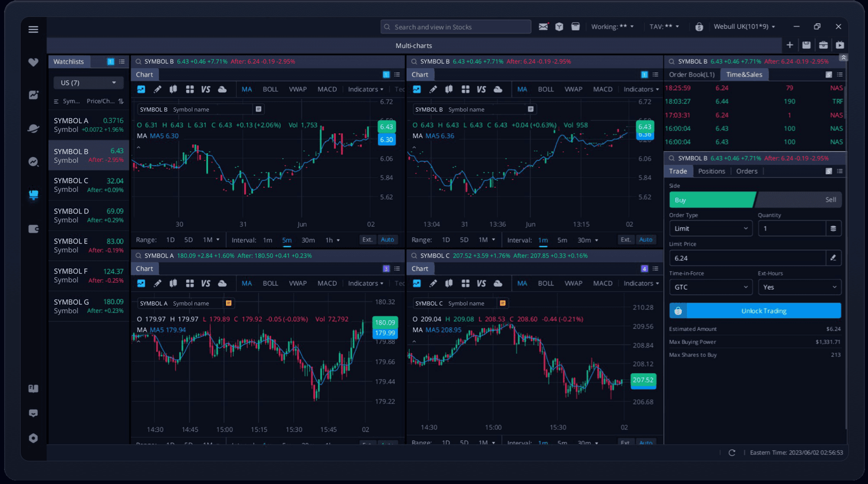868x484 pixels.
Task: Enable Ext. hours on the SYMBOL B chart
Action: [x=367, y=239]
